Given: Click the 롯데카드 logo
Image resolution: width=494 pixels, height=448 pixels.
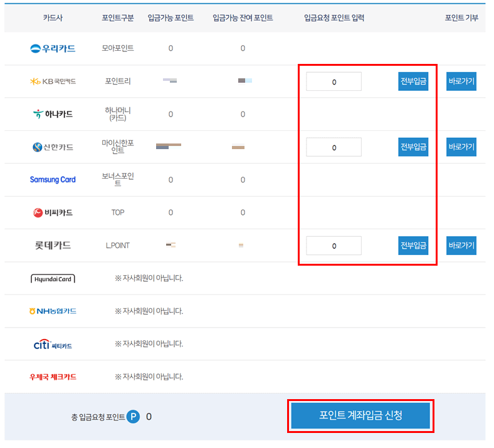Looking at the screenshot, I should coord(53,245).
